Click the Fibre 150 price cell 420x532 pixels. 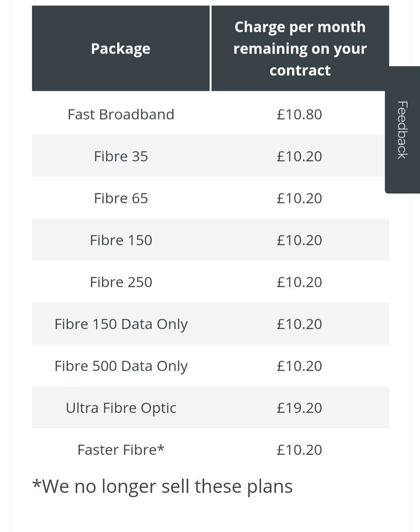coord(299,240)
